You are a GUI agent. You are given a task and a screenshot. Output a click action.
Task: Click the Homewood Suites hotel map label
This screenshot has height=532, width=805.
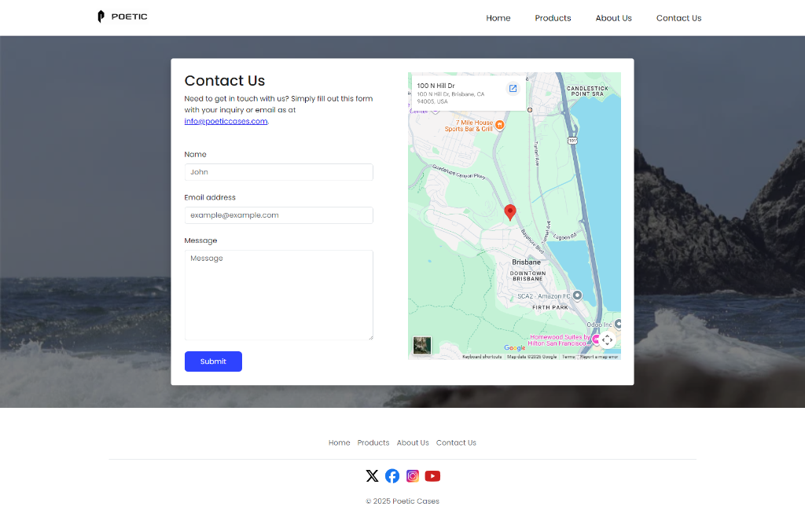pos(559,340)
